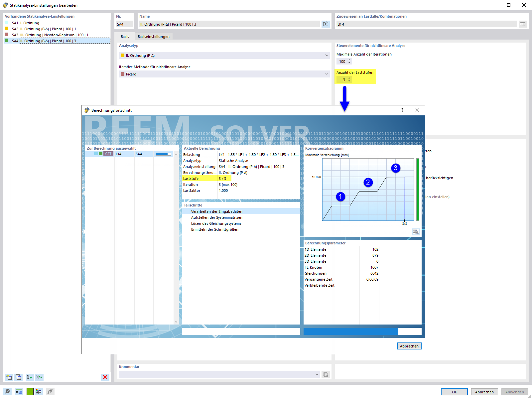Click Abbrechen in Berechnungsfortschritt dialog

pos(409,346)
